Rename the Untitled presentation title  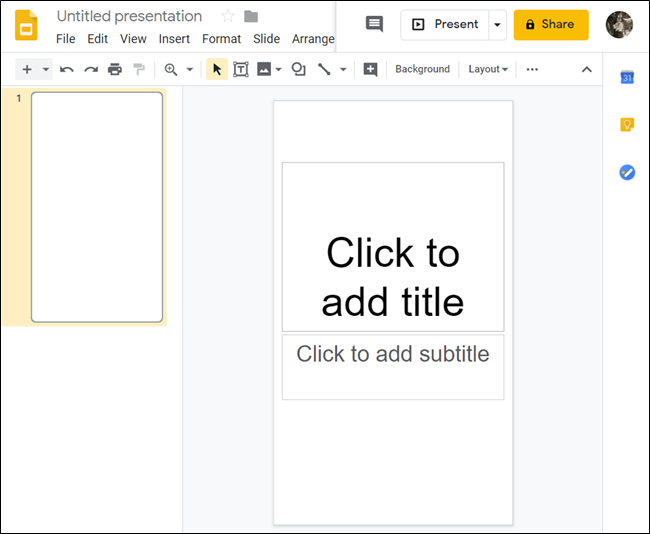[x=129, y=16]
